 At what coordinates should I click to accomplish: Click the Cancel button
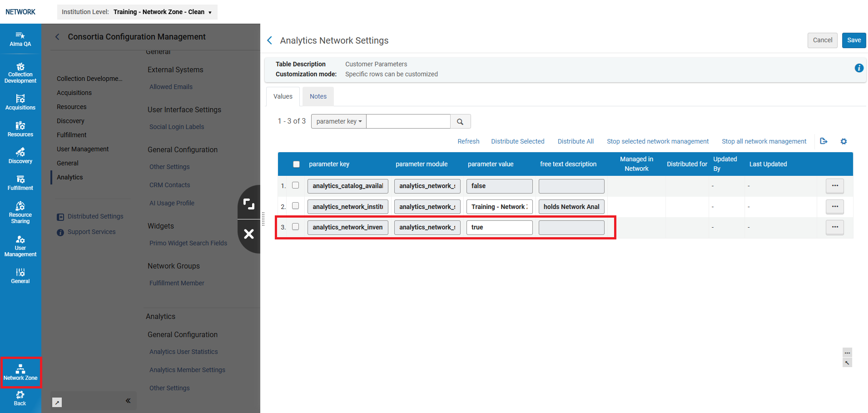coord(823,40)
